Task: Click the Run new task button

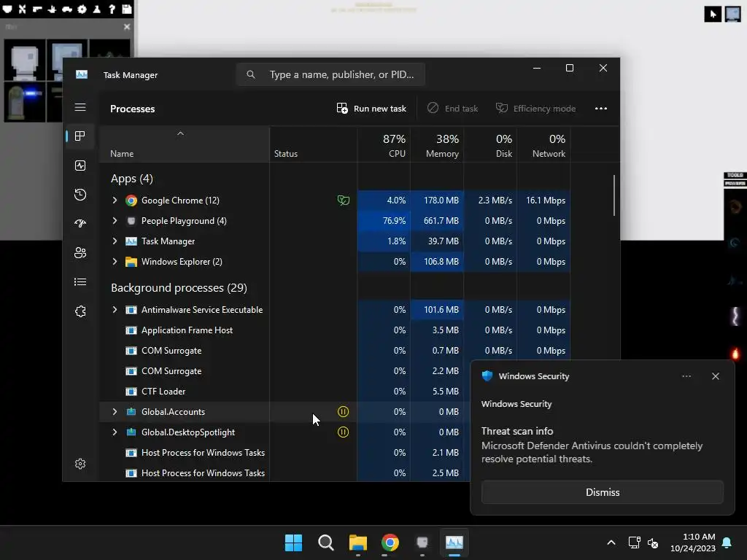Action: [371, 109]
